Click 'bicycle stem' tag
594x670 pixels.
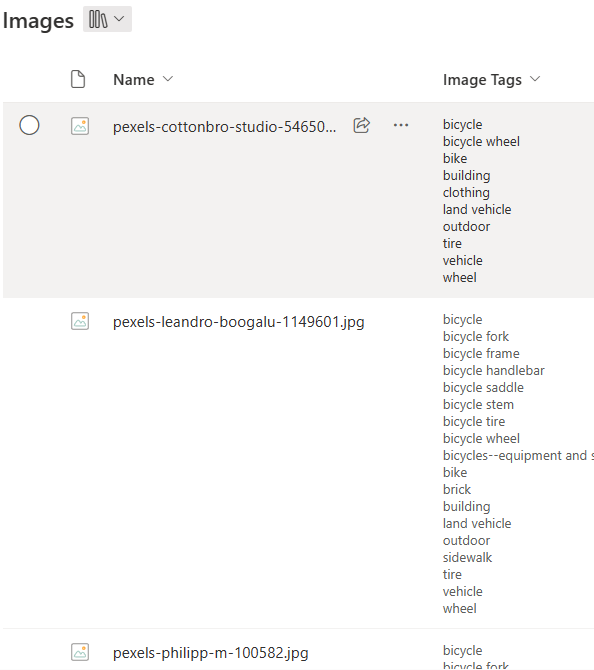pyautogui.click(x=478, y=405)
